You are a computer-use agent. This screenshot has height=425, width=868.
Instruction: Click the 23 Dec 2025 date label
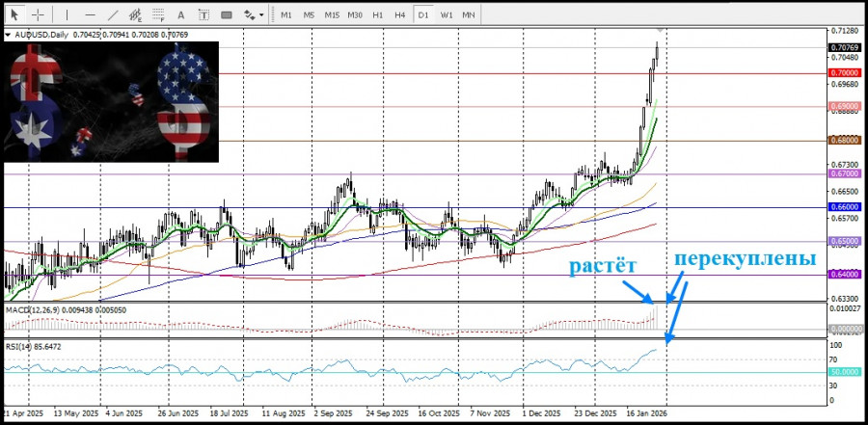pos(595,414)
